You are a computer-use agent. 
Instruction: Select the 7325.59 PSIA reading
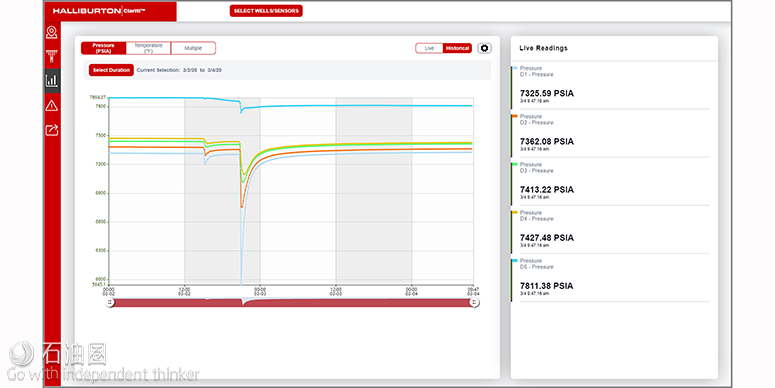pos(547,93)
